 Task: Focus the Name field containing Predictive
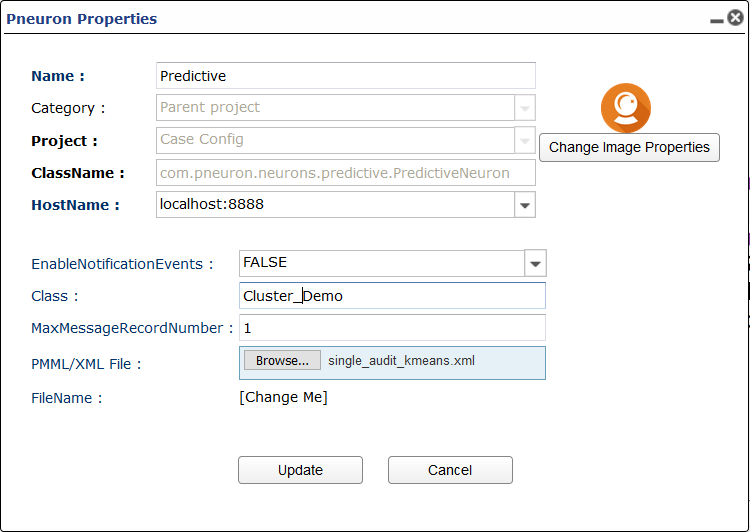point(345,76)
